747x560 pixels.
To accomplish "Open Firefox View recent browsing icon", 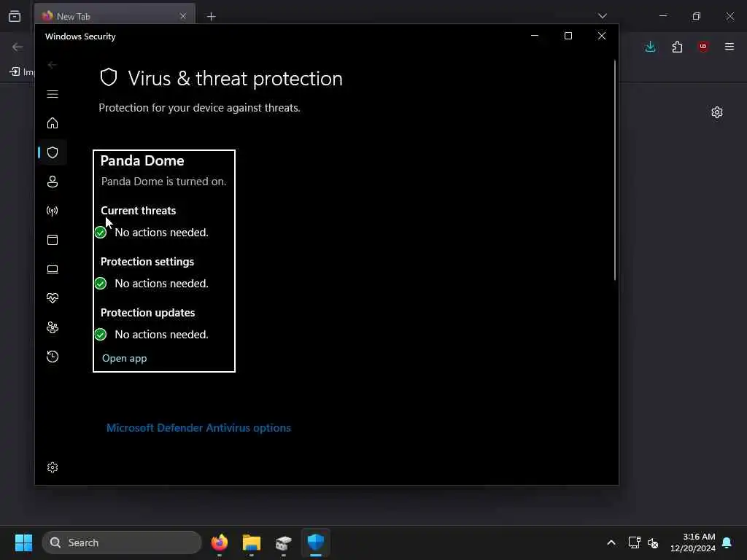I will point(15,16).
